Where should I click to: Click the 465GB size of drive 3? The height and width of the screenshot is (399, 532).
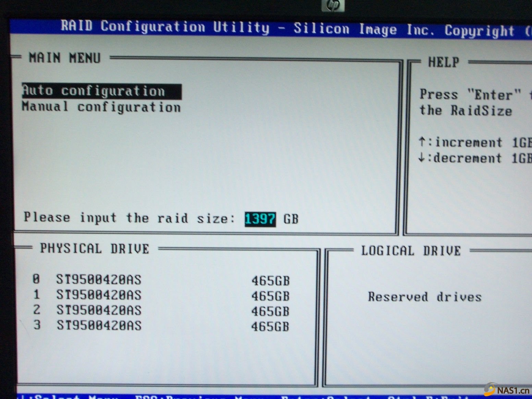[x=270, y=326]
